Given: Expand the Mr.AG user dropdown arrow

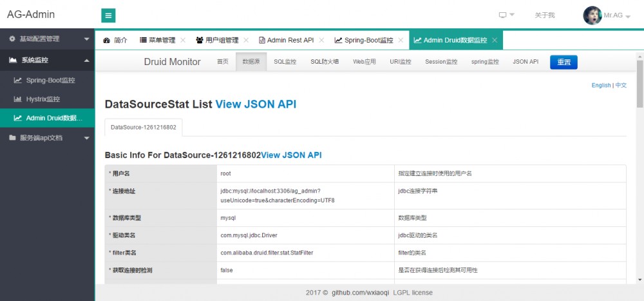Looking at the screenshot, I should 627,17.
